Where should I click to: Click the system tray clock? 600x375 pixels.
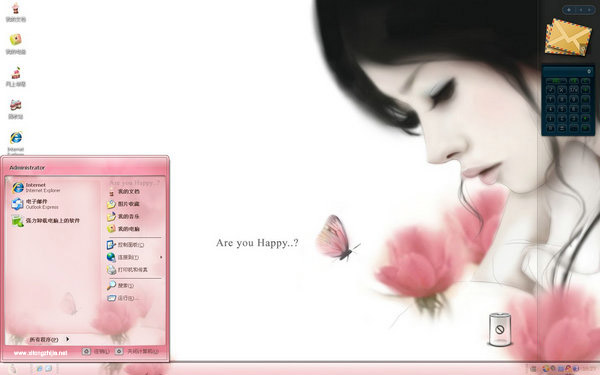(590, 369)
